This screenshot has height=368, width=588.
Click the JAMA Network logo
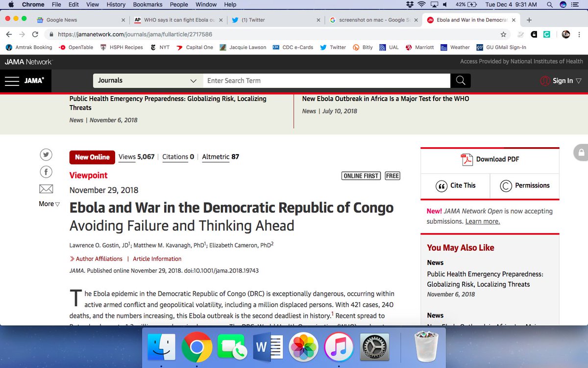click(x=28, y=62)
